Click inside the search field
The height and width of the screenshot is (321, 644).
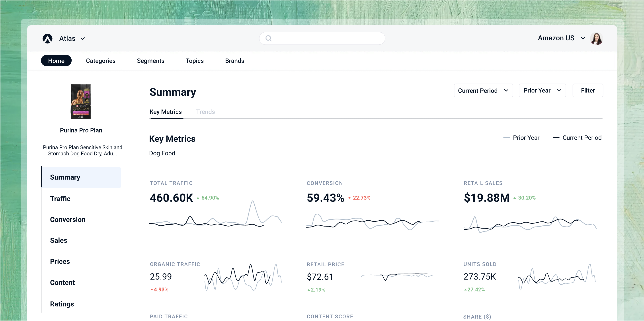pyautogui.click(x=322, y=38)
